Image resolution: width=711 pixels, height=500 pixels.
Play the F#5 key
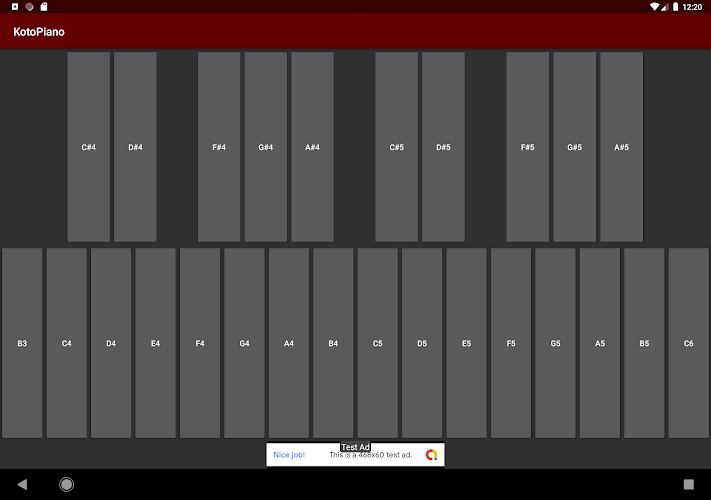pyautogui.click(x=527, y=147)
